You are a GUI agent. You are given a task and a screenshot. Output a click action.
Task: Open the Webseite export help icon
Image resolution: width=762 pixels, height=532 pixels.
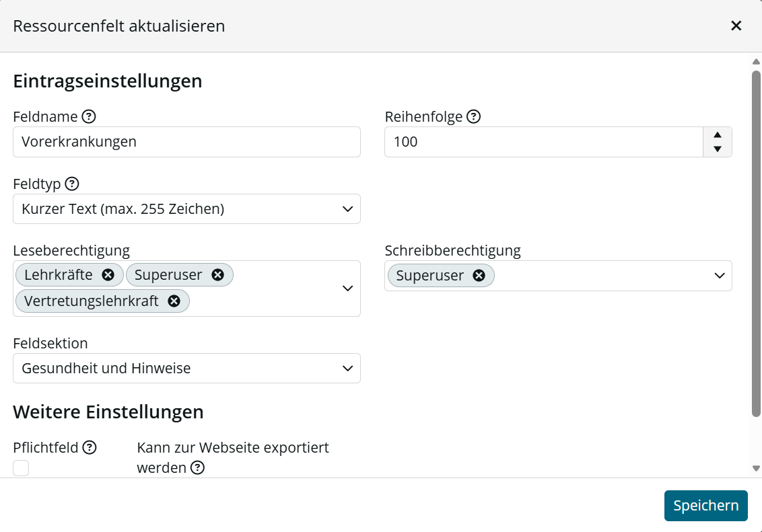tap(197, 467)
